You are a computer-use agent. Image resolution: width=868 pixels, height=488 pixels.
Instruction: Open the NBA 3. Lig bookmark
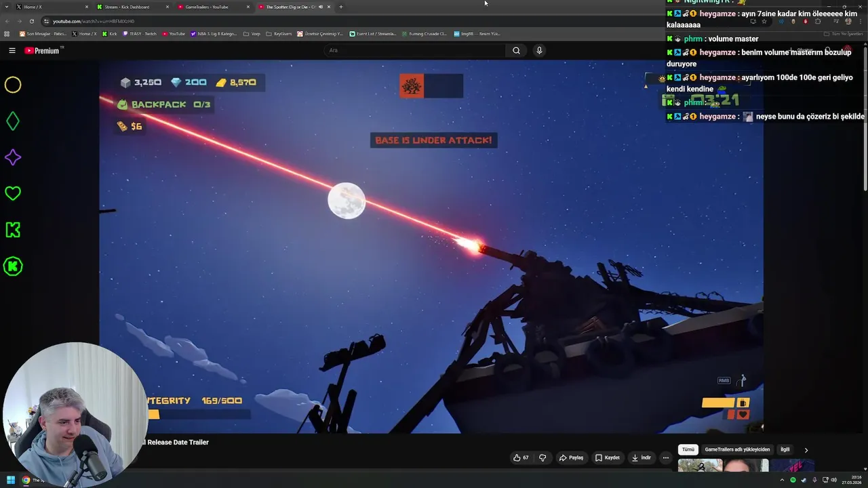(214, 33)
